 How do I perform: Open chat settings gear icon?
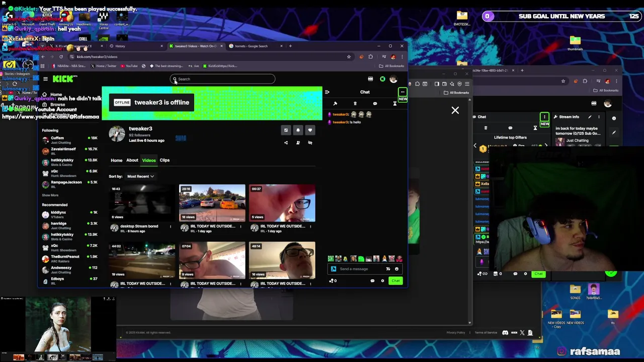382,281
